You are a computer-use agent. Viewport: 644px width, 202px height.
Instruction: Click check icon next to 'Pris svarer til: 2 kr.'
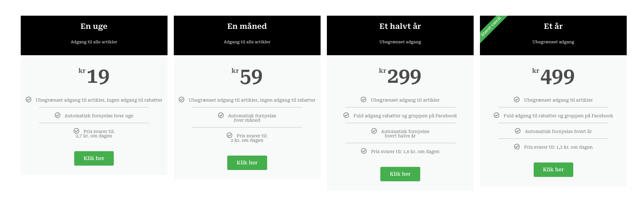[x=229, y=136]
